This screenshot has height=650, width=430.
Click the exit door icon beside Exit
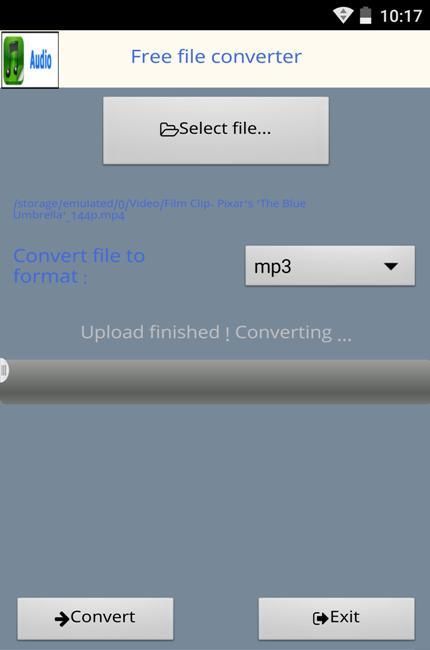[x=320, y=618]
